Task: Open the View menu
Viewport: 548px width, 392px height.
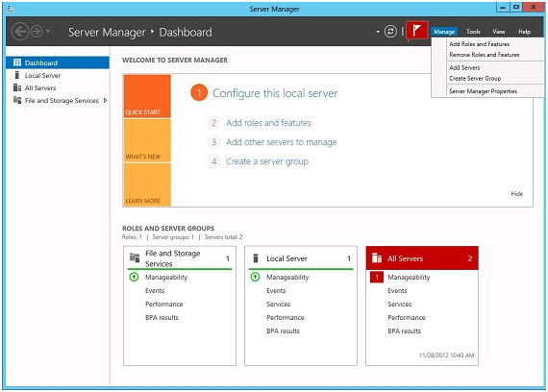Action: 499,32
